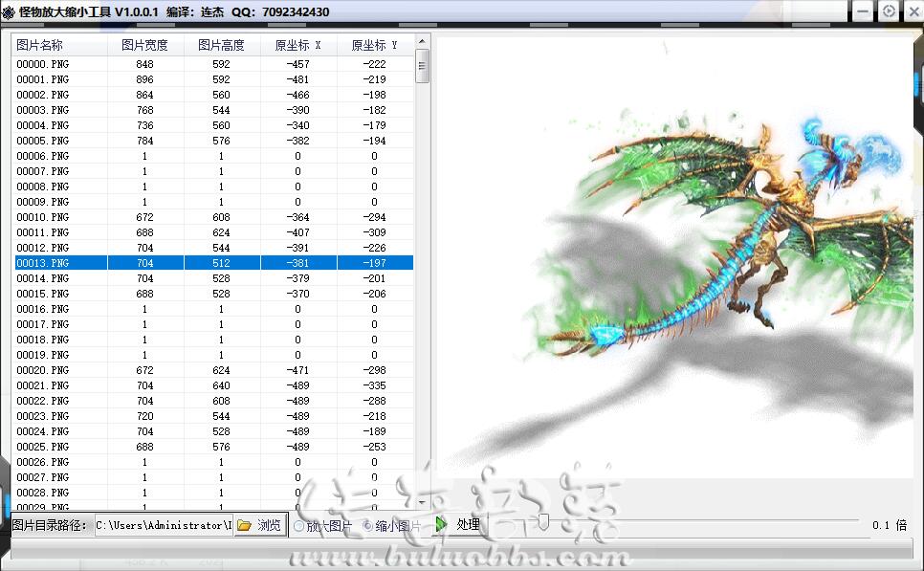
Task: Minimize the monster resize tool window
Action: click(863, 11)
